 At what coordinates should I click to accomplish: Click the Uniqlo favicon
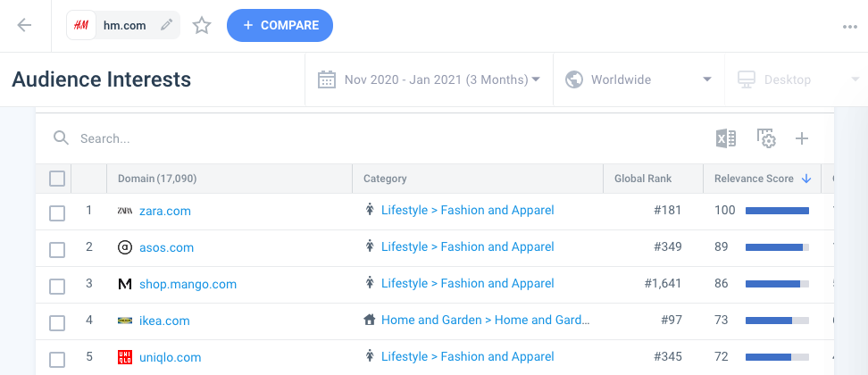click(125, 357)
